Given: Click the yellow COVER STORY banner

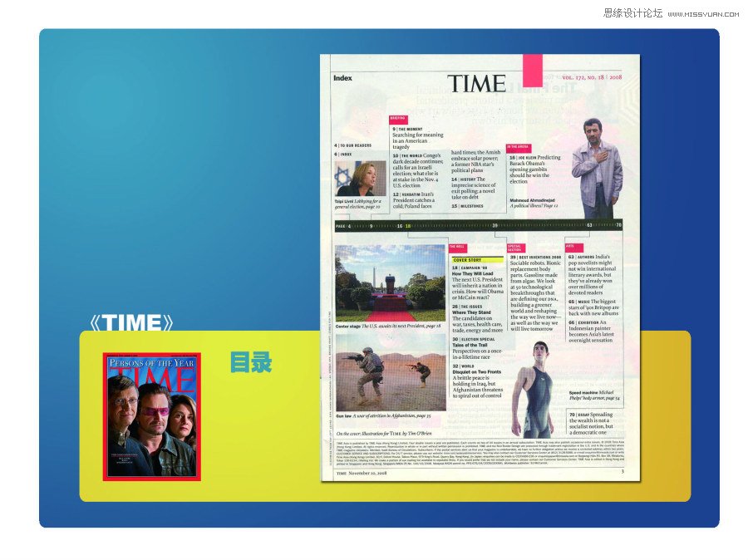Looking at the screenshot, I should pos(478,260).
